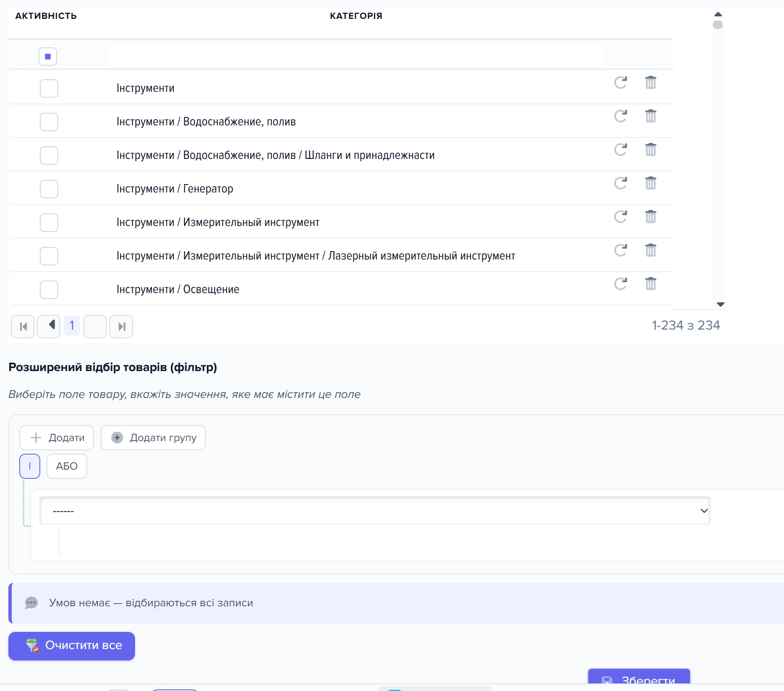Viewport: 784px width, 691px height.
Task: Click the Додати групу button
Action: point(153,438)
